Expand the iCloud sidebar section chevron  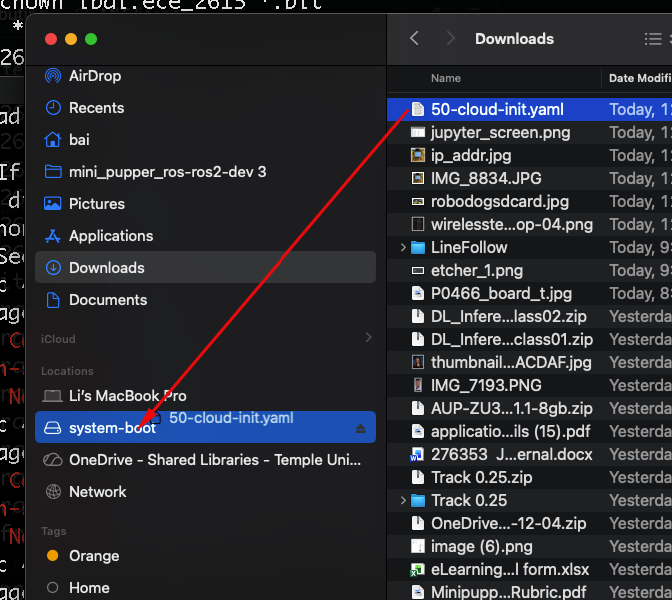(368, 339)
